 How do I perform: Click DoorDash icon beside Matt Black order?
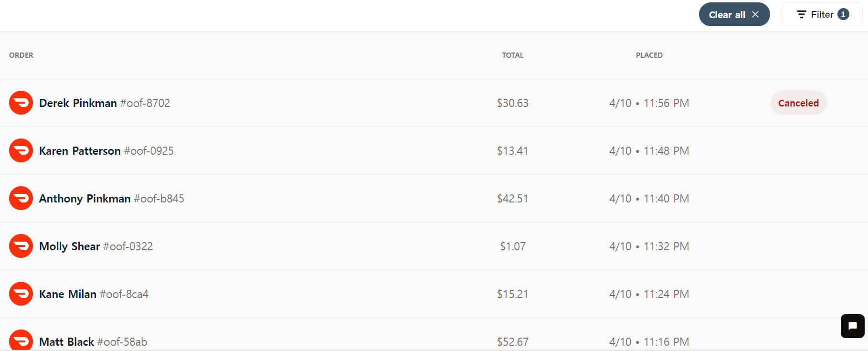click(x=21, y=340)
